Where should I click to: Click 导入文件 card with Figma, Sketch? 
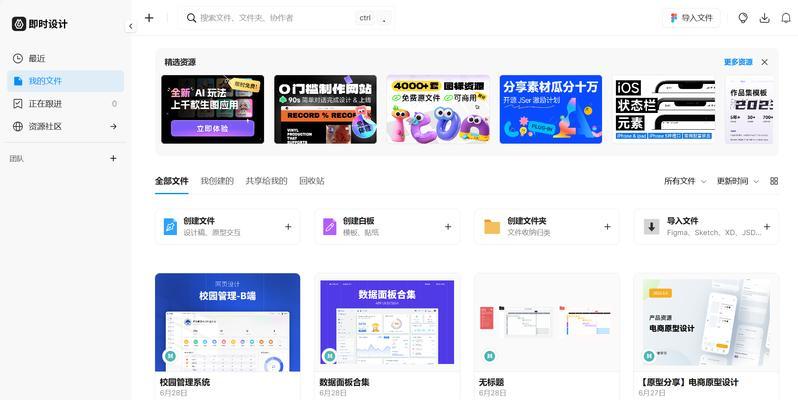706,226
